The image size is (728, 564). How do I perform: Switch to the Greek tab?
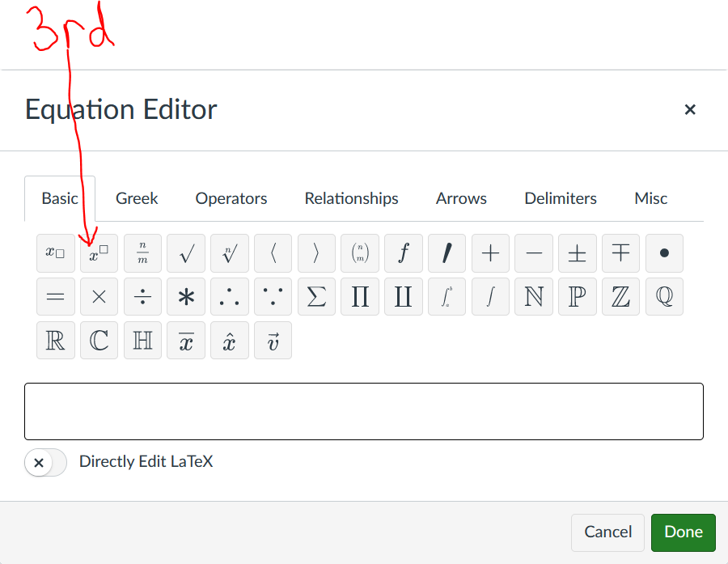click(136, 198)
